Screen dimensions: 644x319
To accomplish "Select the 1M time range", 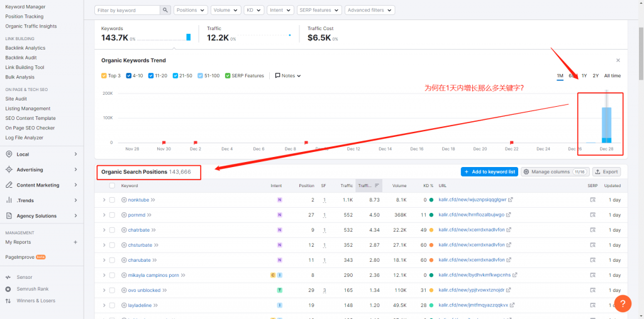I will pos(560,76).
